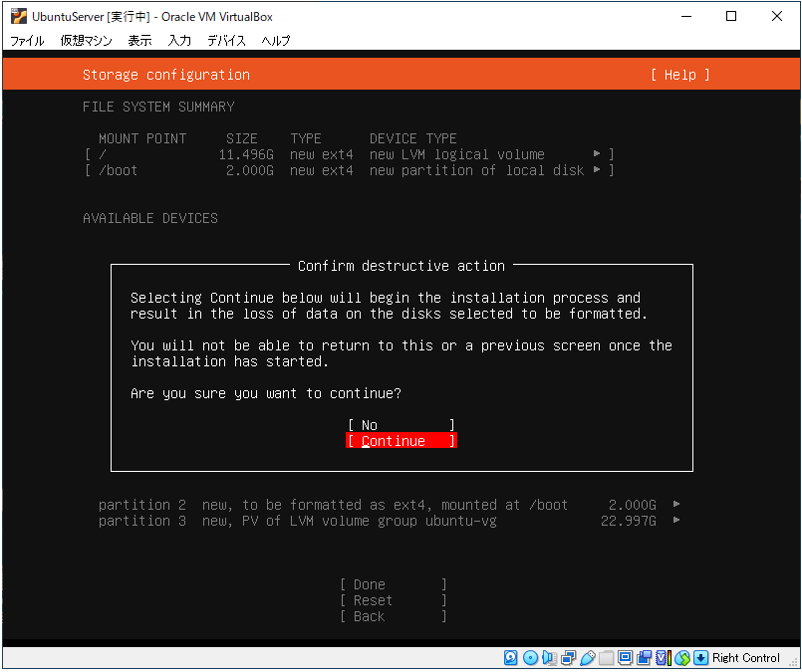The width and height of the screenshot is (802, 672).
Task: Choose No to cancel destructive action
Action: coord(401,425)
